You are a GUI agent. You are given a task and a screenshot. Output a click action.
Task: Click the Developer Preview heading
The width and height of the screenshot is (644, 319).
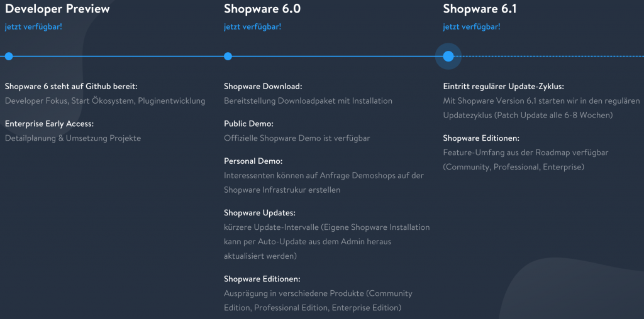click(x=57, y=9)
